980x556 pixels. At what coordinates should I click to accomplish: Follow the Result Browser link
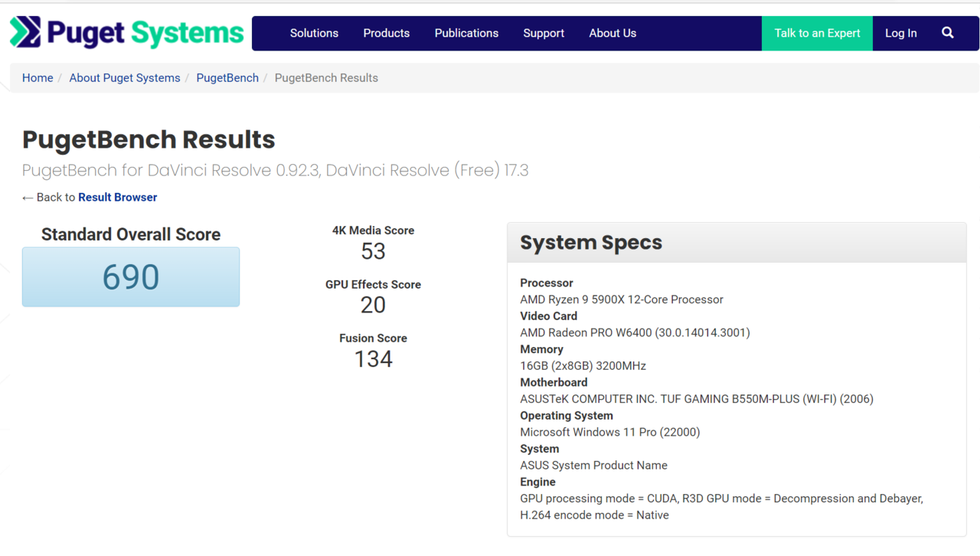coord(117,198)
